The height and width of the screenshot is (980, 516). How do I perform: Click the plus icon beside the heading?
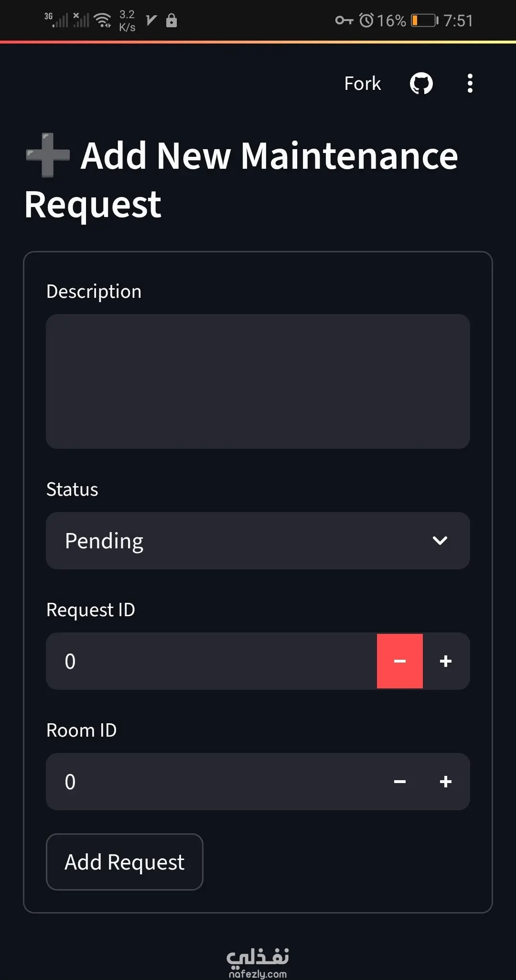pyautogui.click(x=47, y=156)
